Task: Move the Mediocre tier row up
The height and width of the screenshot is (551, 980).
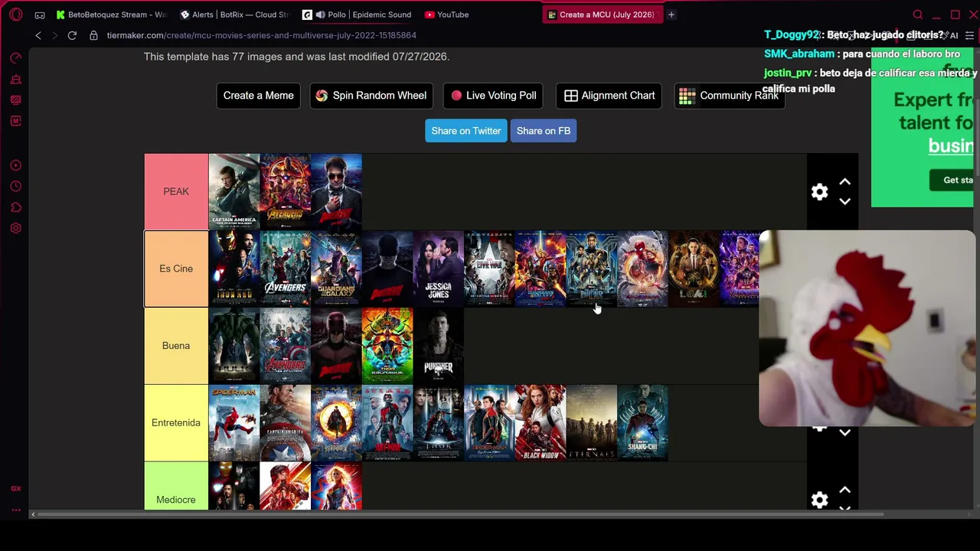Action: 844,490
